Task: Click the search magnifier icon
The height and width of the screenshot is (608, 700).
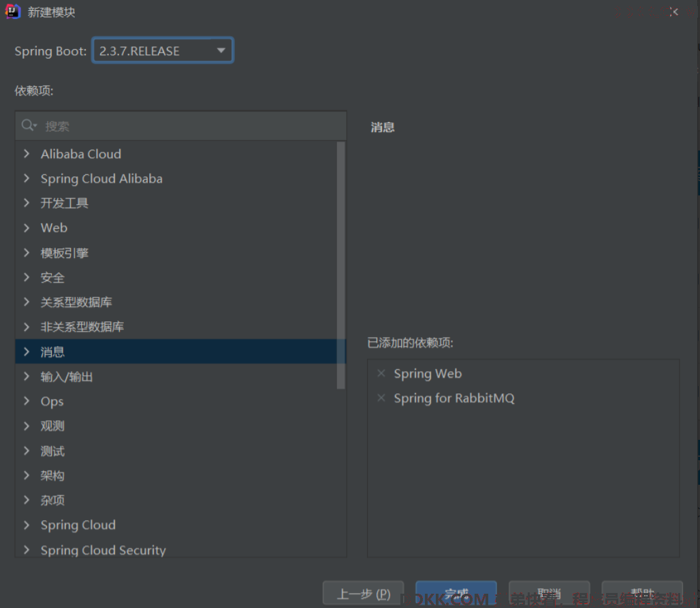Action: coord(28,125)
